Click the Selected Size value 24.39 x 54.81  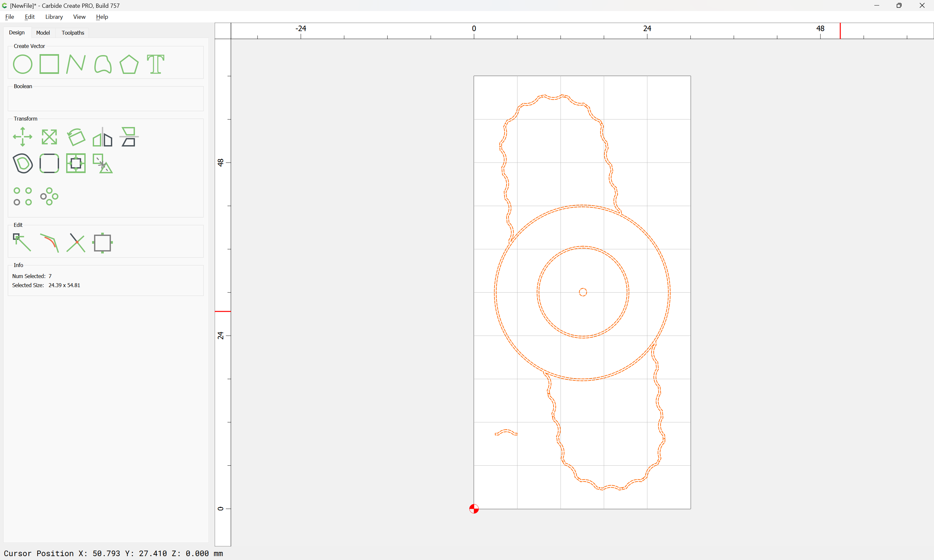click(x=64, y=285)
